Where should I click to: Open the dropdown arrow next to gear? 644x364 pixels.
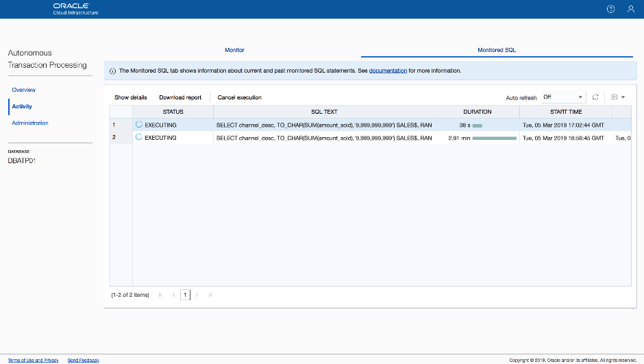click(x=623, y=97)
